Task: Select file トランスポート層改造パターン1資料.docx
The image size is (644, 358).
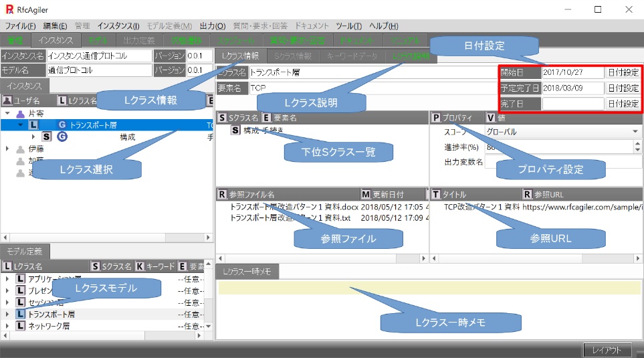Action: pyautogui.click(x=294, y=207)
